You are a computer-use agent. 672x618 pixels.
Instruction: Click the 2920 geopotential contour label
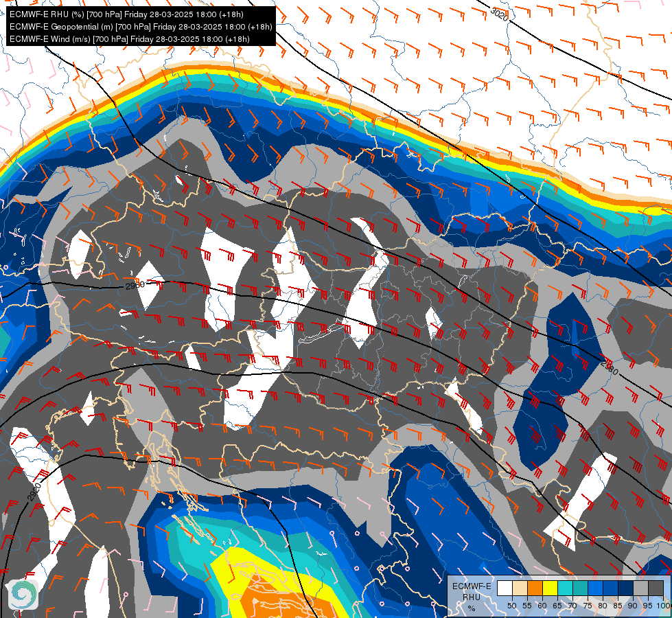[x=34, y=492]
